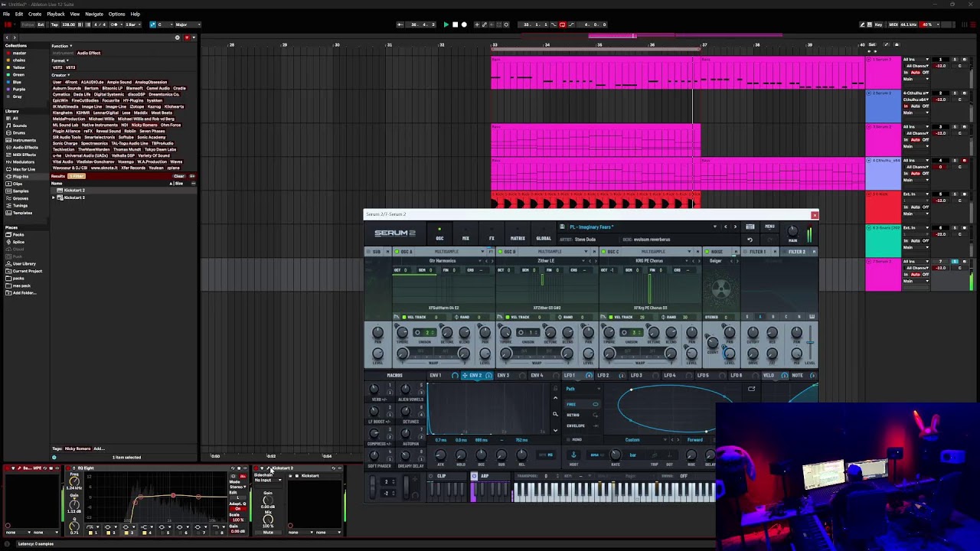980x551 pixels.
Task: Select Drums in the Library sidebar
Action: (x=18, y=132)
